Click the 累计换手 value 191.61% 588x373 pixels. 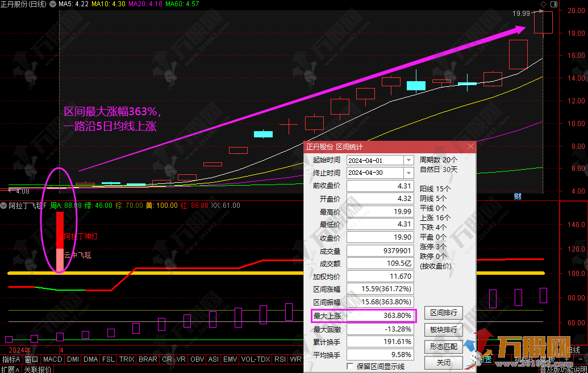380,342
